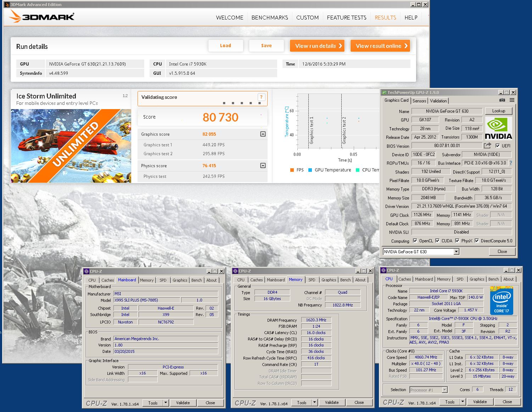Open the SPD tab in Mainboard CPU-Z window

(163, 280)
